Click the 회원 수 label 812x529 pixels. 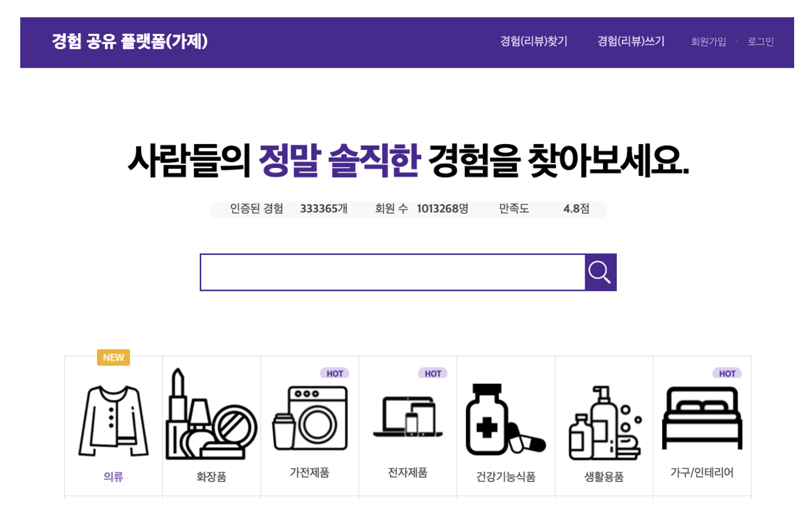[391, 209]
